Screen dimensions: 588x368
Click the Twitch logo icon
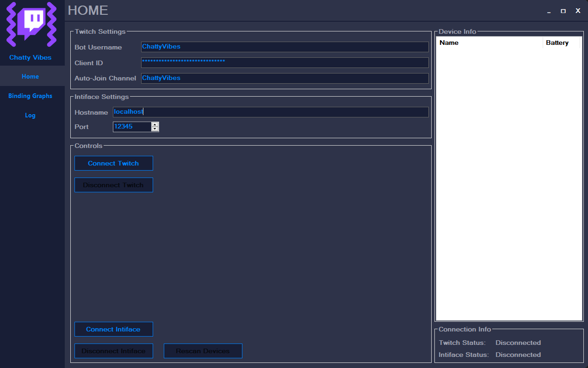click(31, 24)
